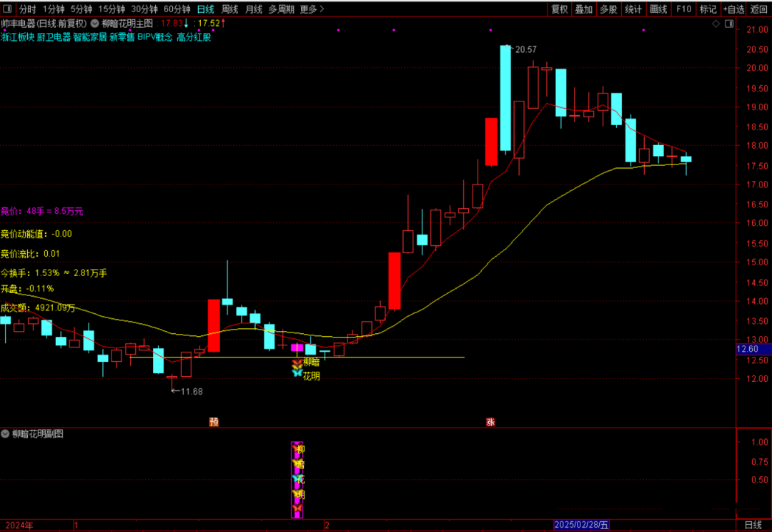The width and height of the screenshot is (772, 532).
Task: Expand the 柳暗花明主图 indicator dropdown arrow
Action: pos(96,24)
